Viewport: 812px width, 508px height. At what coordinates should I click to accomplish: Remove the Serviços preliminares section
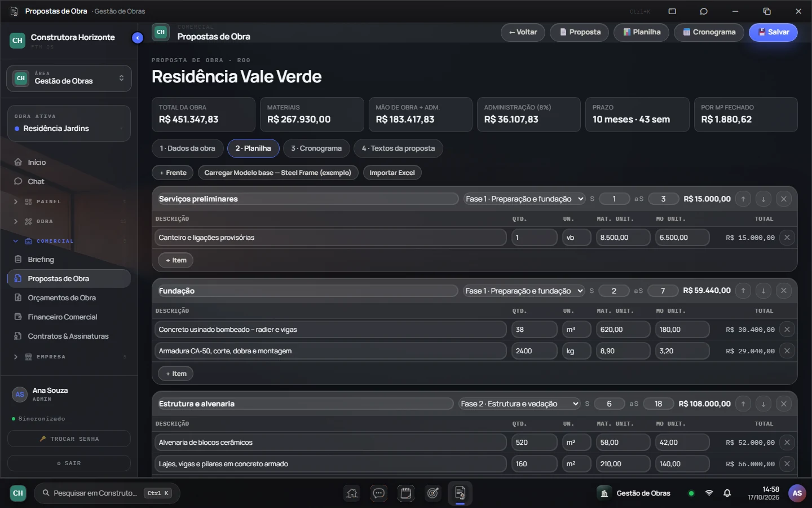pyautogui.click(x=784, y=199)
